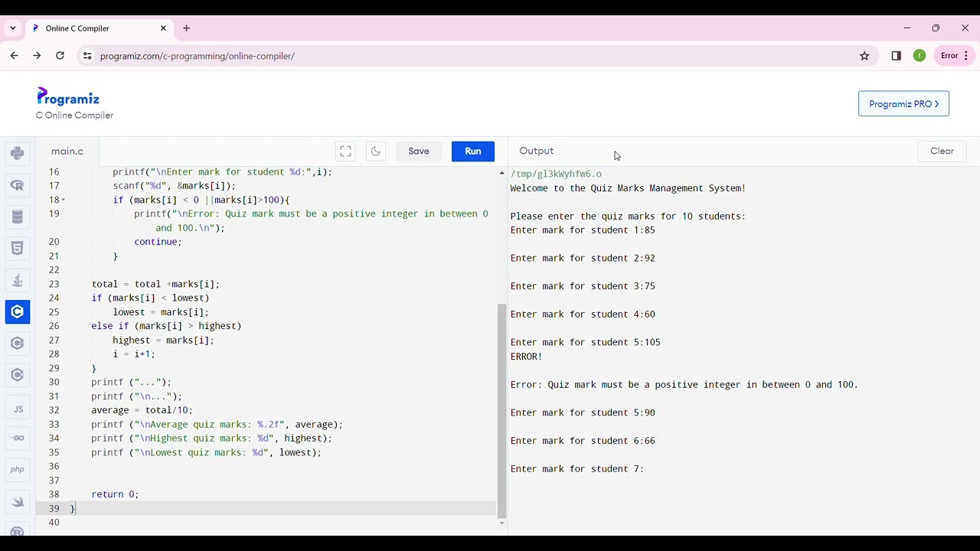Click the fullscreen editor icon

[345, 152]
